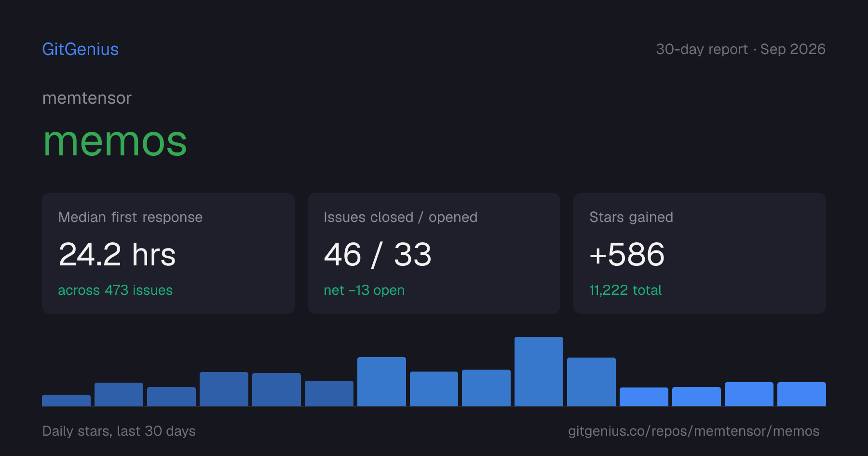Select the 11,222 total stars text
The height and width of the screenshot is (456, 868).
point(625,290)
